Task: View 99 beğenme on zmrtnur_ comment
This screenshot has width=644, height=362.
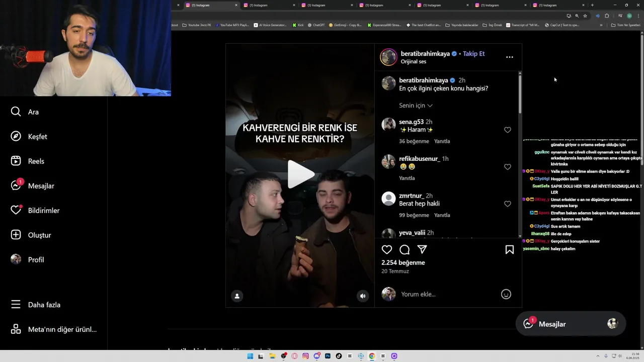Action: pyautogui.click(x=414, y=215)
